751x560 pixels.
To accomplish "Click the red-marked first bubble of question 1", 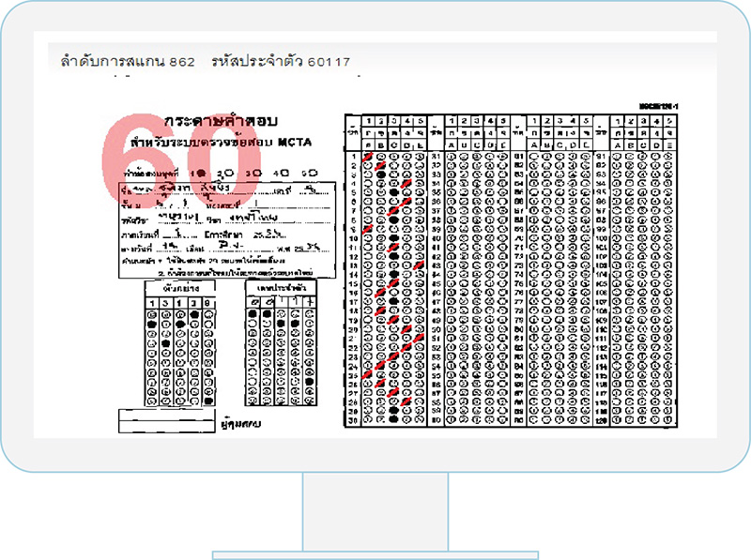I will 368,156.
